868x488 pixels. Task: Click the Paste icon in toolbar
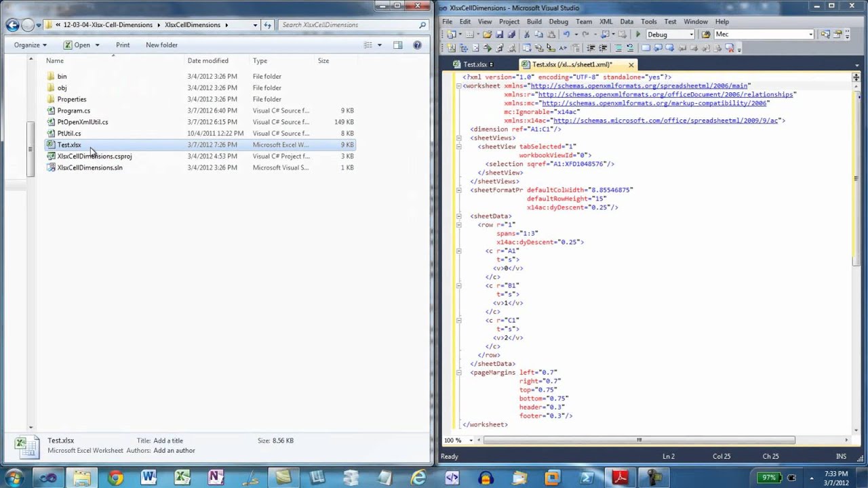tap(551, 34)
